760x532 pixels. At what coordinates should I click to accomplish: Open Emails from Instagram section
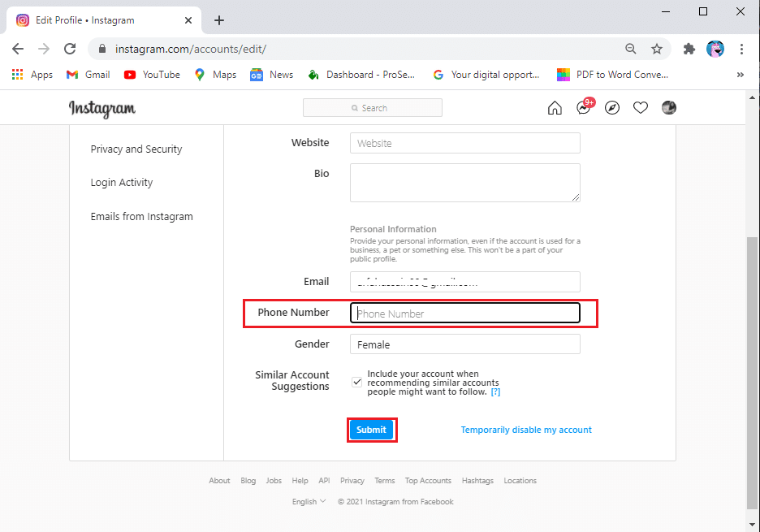pos(142,217)
